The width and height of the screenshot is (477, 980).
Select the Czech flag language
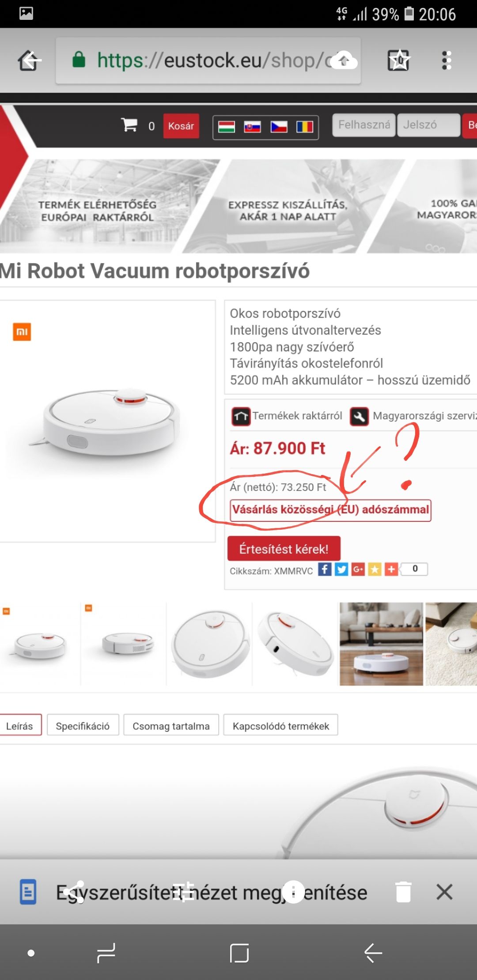click(x=279, y=127)
